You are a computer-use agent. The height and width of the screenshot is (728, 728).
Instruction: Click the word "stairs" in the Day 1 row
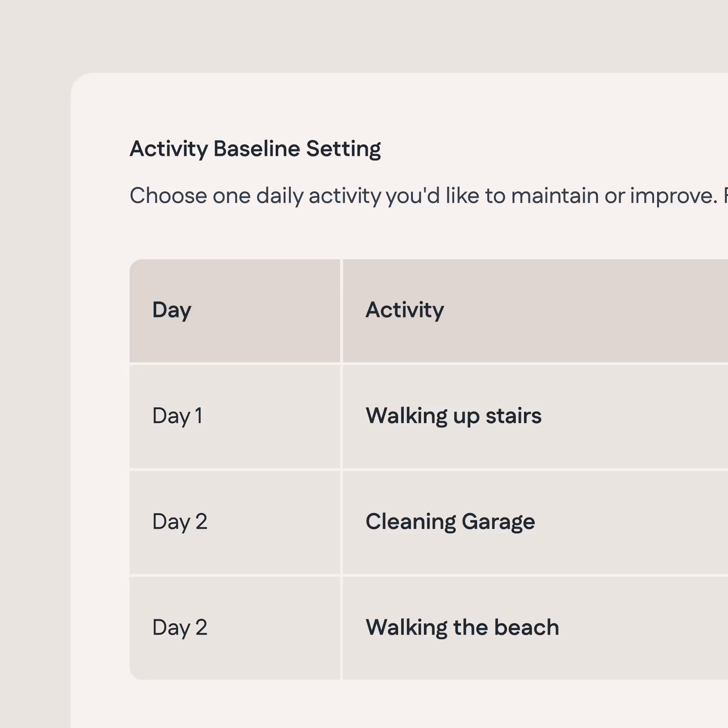pyautogui.click(x=513, y=416)
